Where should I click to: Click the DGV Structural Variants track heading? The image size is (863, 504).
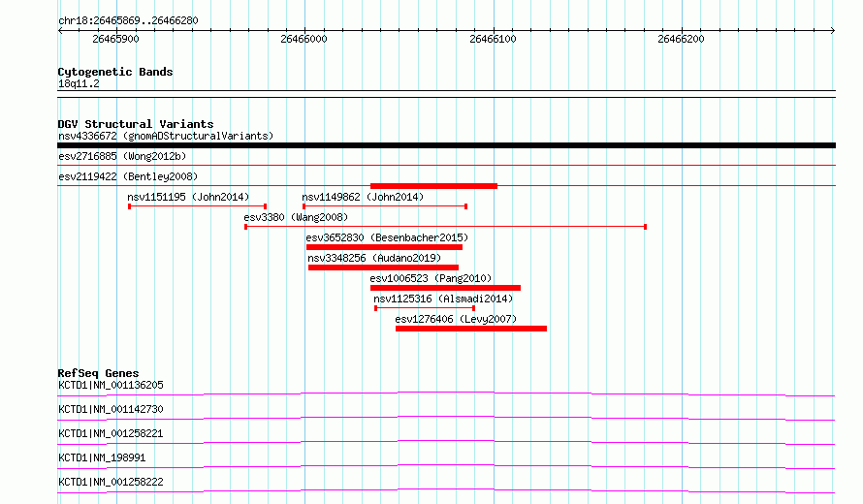pos(136,124)
